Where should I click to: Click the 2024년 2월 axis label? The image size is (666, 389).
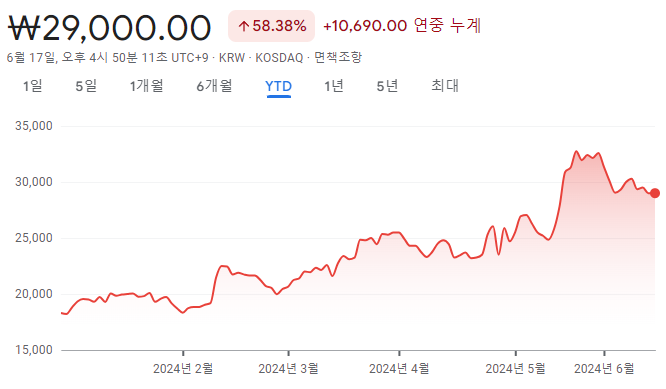(x=183, y=368)
